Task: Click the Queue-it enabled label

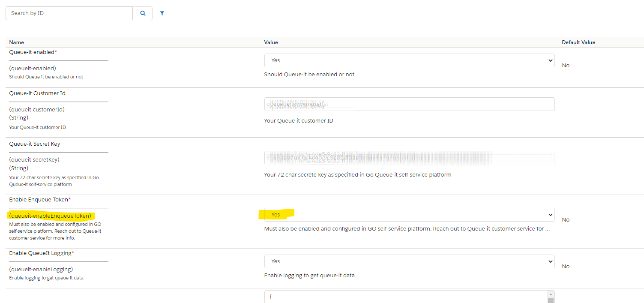Action: (33, 52)
